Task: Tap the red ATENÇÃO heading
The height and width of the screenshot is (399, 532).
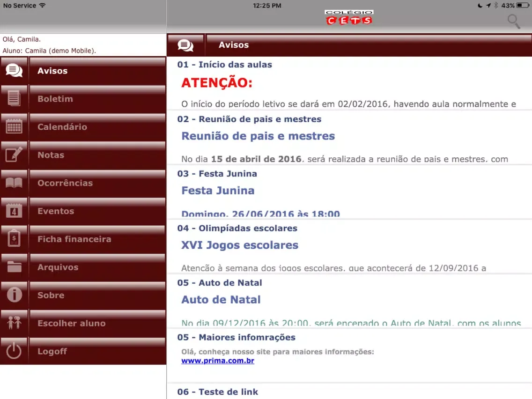Action: (x=217, y=83)
